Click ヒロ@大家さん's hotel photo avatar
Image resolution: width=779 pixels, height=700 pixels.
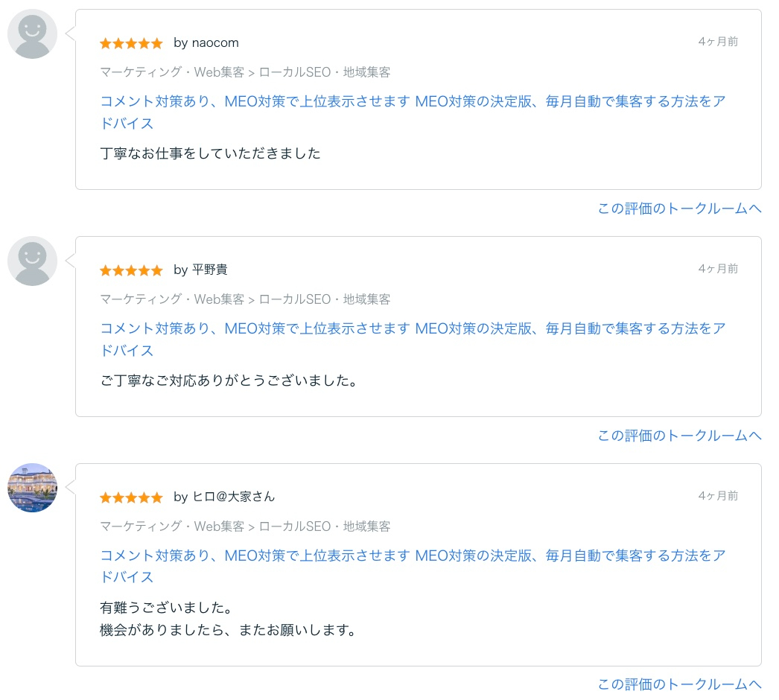(32, 488)
